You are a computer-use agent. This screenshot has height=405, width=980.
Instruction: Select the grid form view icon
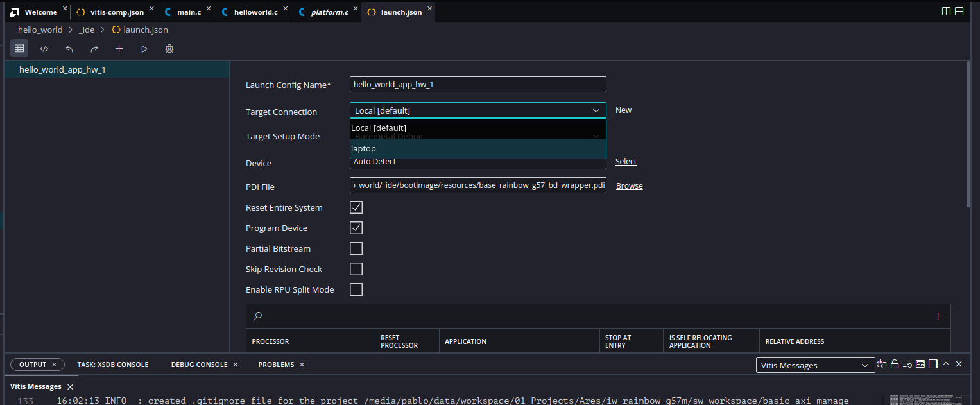click(x=19, y=48)
